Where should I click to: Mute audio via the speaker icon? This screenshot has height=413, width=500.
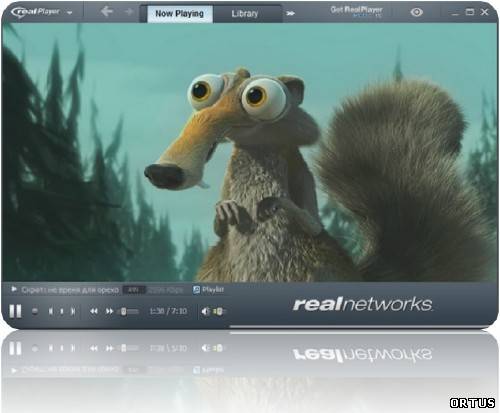[206, 311]
